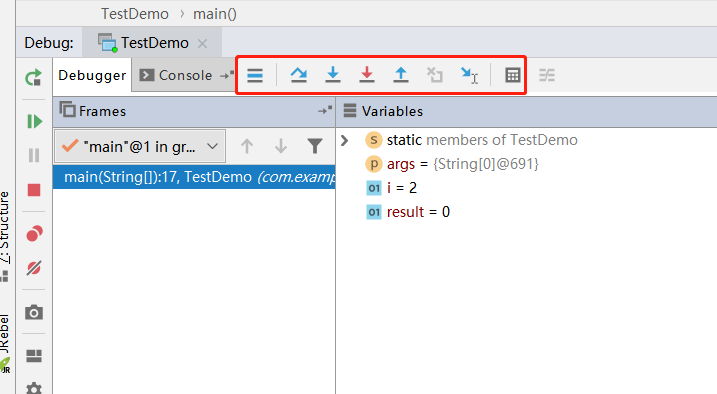Screen dimensions: 717x394
Task: Click the Step Out icon
Action: [x=401, y=75]
